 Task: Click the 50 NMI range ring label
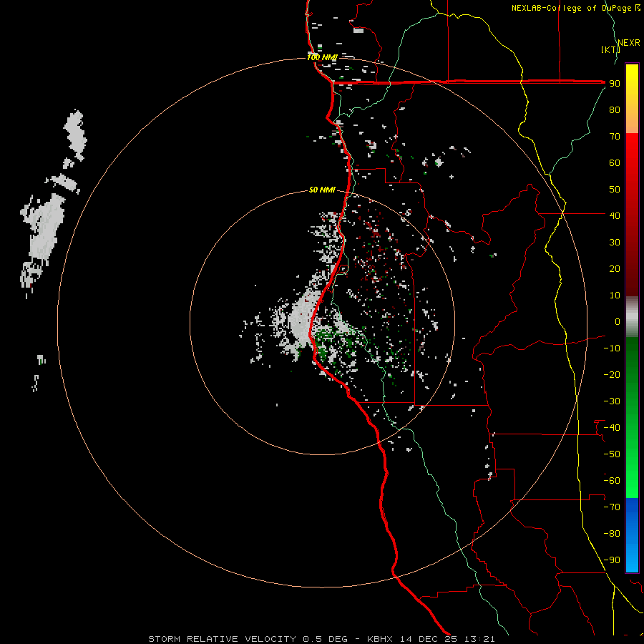322,190
